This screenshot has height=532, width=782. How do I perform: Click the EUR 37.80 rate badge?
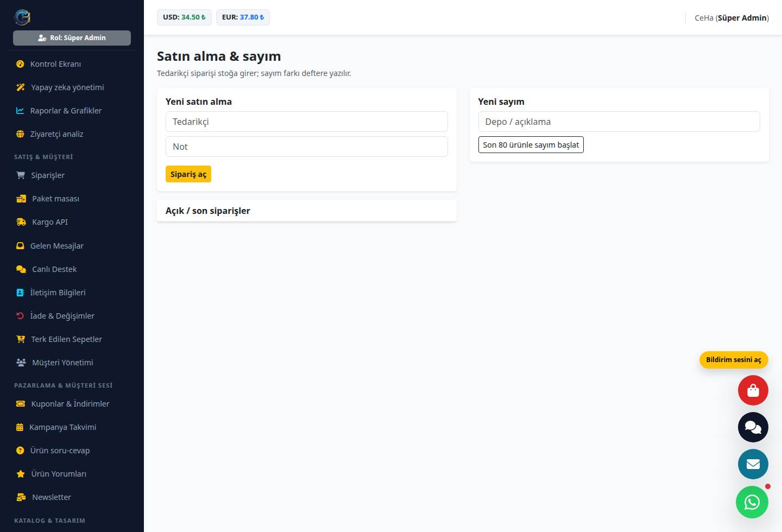click(x=243, y=17)
